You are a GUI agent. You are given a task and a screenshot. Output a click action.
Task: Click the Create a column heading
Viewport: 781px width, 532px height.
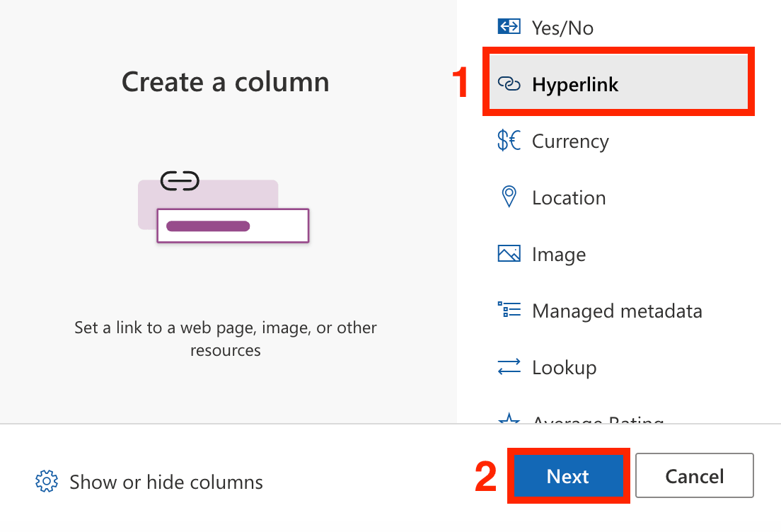226,82
